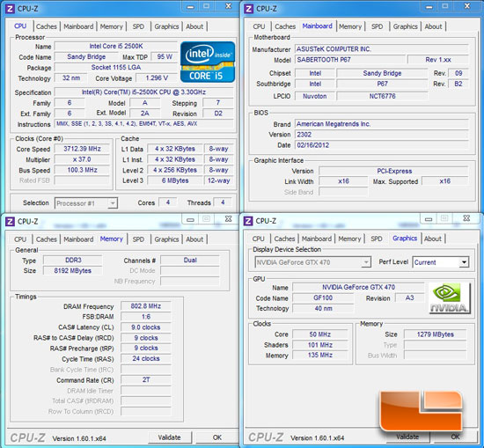Click the Intel Core i5 2500K name field
Screen dimensions: 484x448
[116, 47]
